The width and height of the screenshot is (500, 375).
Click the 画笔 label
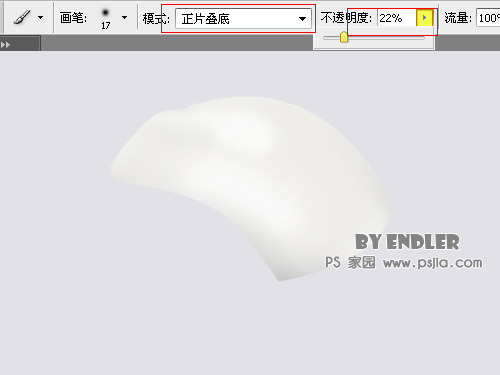tap(73, 18)
